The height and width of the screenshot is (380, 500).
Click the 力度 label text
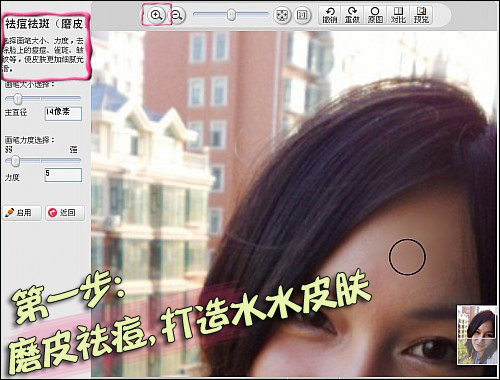click(x=12, y=177)
